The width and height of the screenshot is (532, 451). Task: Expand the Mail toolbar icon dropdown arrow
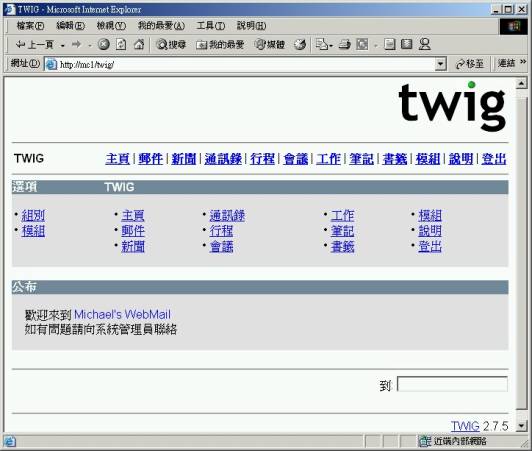(x=331, y=45)
